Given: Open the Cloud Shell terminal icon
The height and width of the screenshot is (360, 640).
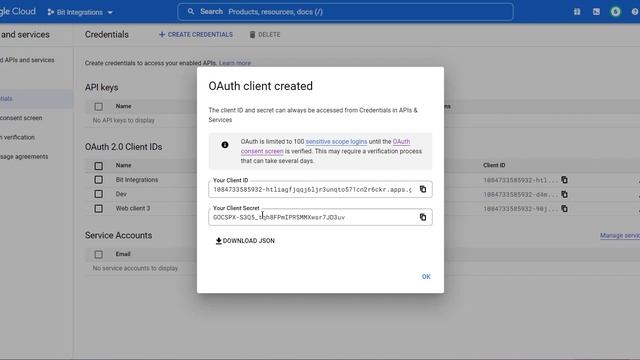Looking at the screenshot, I should (x=596, y=12).
